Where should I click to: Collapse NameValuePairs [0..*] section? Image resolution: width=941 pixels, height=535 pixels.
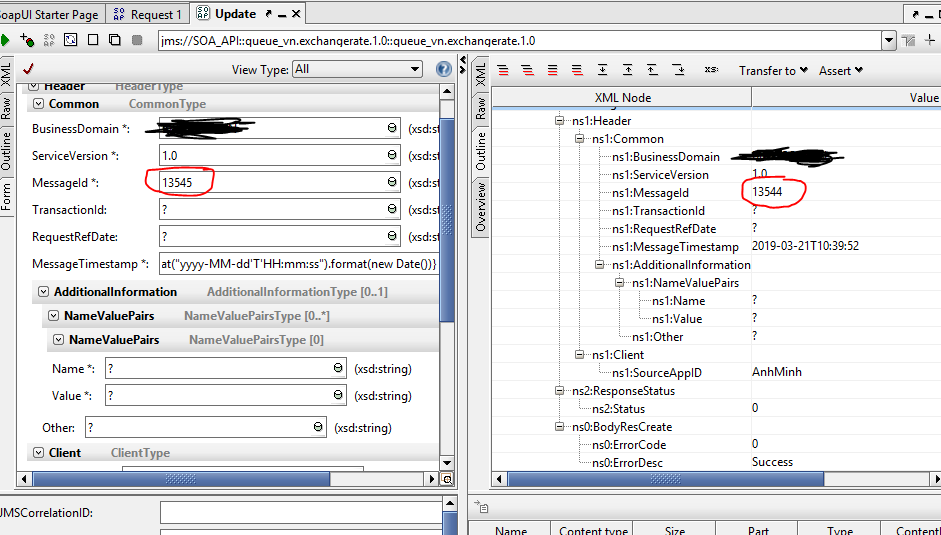(53, 316)
